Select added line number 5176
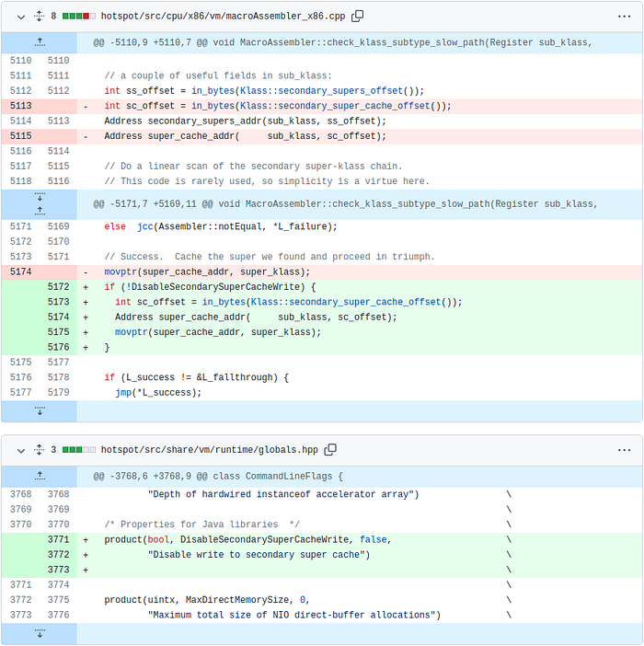This screenshot has height=646, width=644. click(58, 347)
